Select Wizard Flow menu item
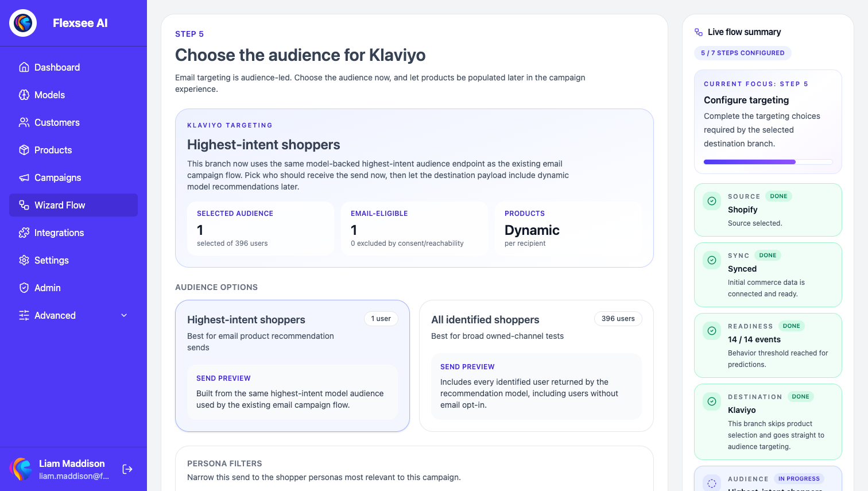 coord(73,205)
